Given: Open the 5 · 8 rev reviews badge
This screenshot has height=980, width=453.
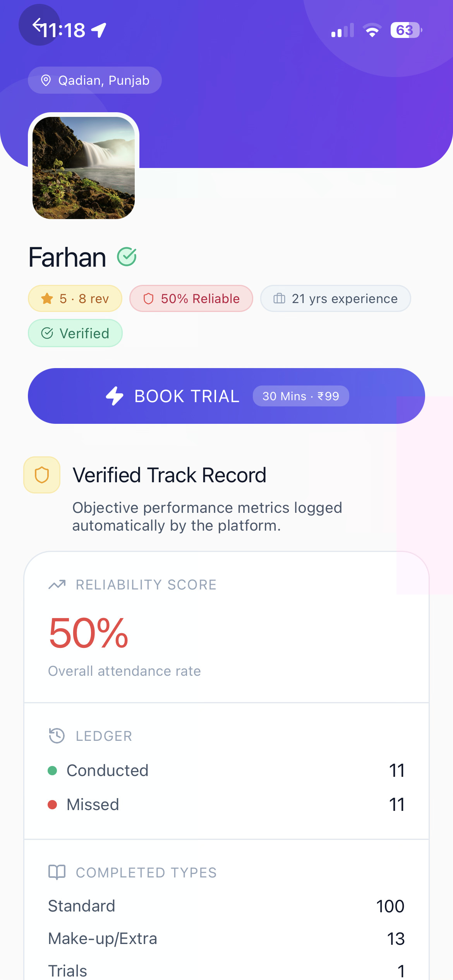Looking at the screenshot, I should tap(75, 298).
